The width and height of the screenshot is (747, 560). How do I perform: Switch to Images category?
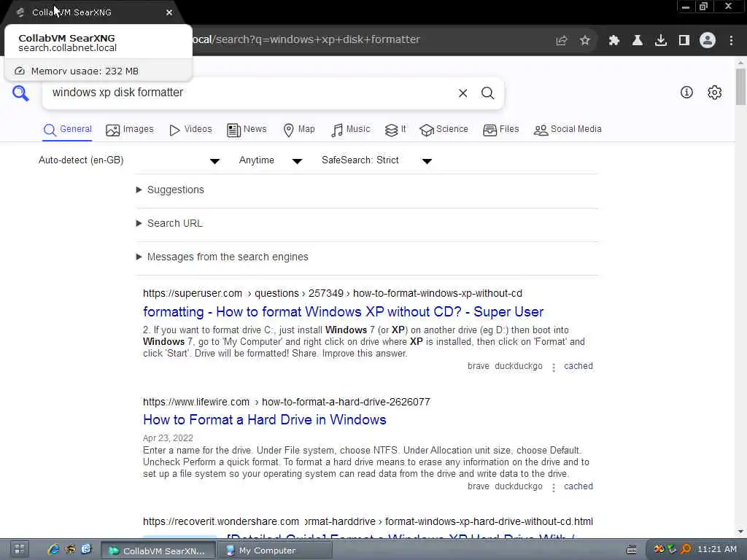(x=130, y=130)
